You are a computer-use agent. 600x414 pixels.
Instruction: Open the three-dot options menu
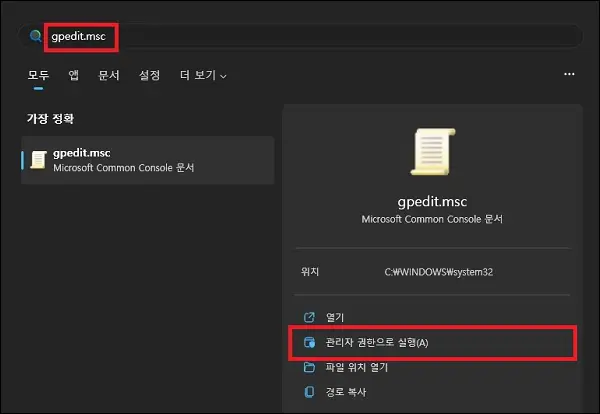click(569, 74)
